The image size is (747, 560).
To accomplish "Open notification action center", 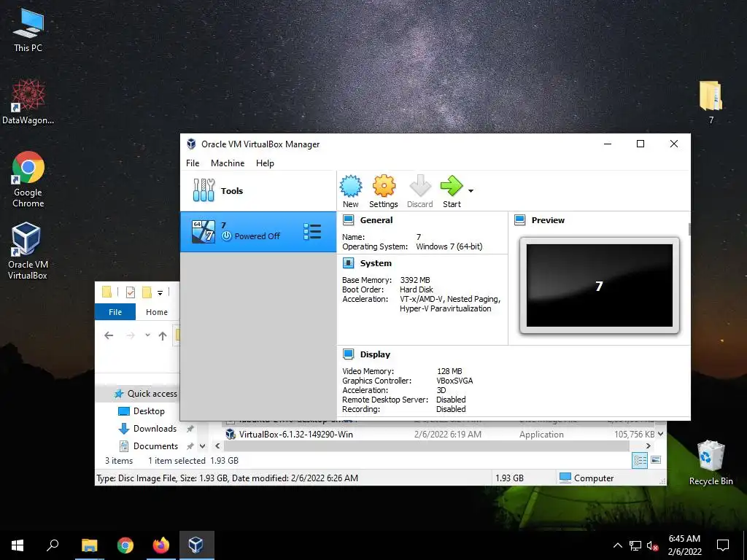I will pyautogui.click(x=723, y=545).
